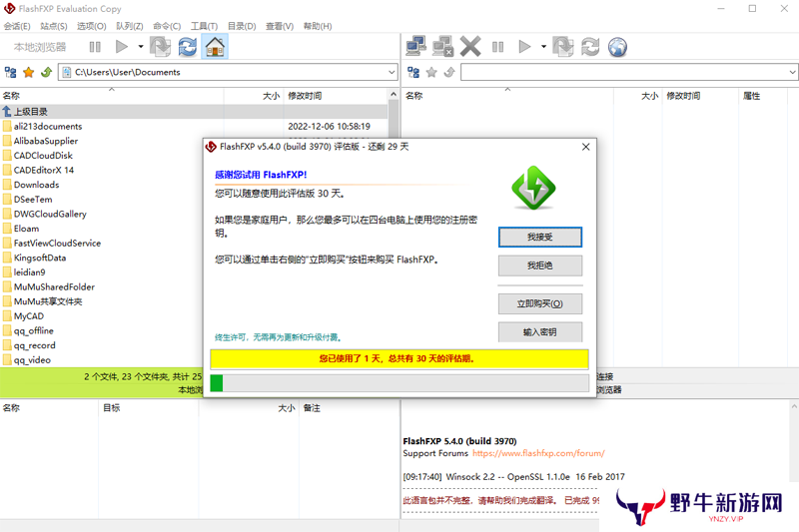This screenshot has height=532, width=799.
Task: Sort queue pane by 备注 column
Action: click(312, 408)
